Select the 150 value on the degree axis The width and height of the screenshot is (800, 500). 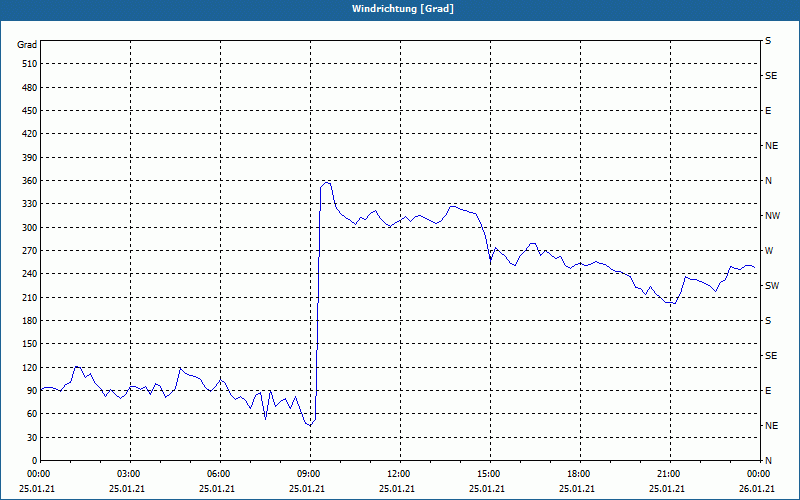tap(30, 344)
